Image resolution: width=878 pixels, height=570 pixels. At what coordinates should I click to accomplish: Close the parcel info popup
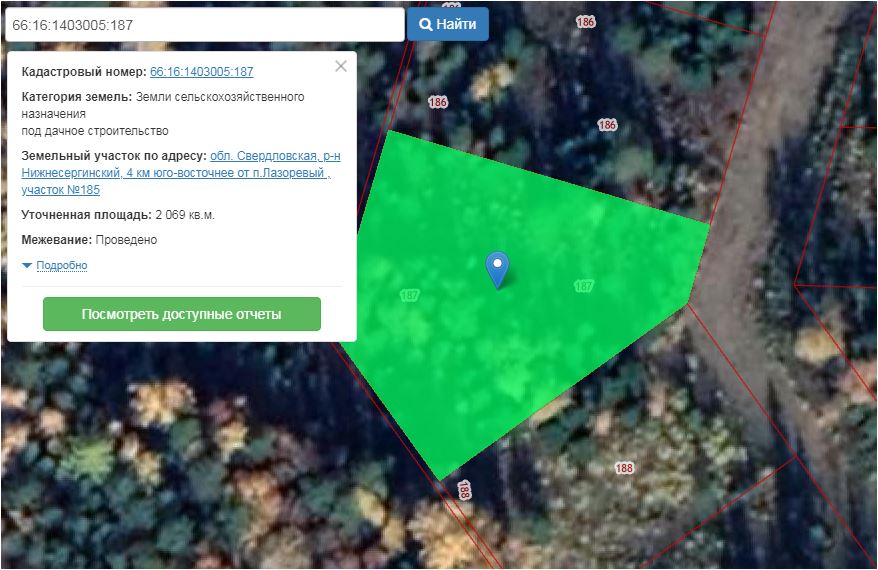tap(340, 66)
